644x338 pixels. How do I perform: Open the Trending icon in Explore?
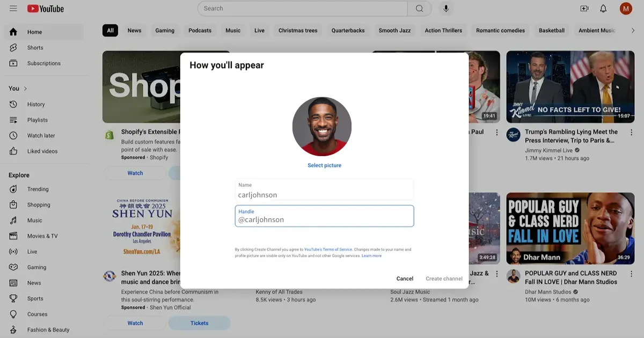tap(13, 189)
